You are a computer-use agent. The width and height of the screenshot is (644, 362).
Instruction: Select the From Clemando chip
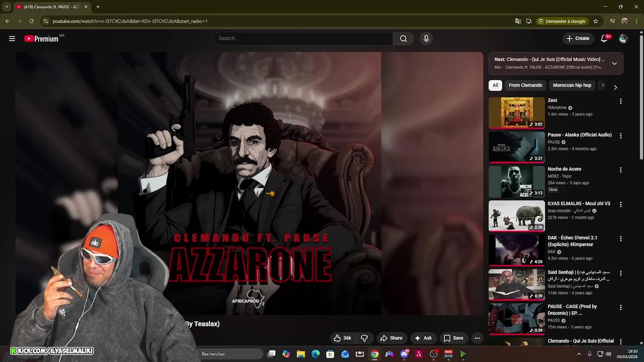point(525,85)
